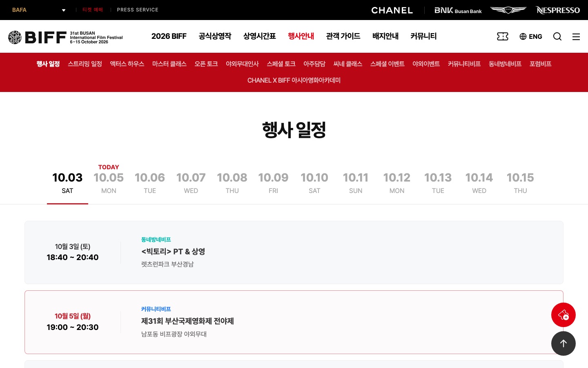The image size is (588, 368).
Task: Click the scroll-to-top arrow button
Action: [x=563, y=343]
